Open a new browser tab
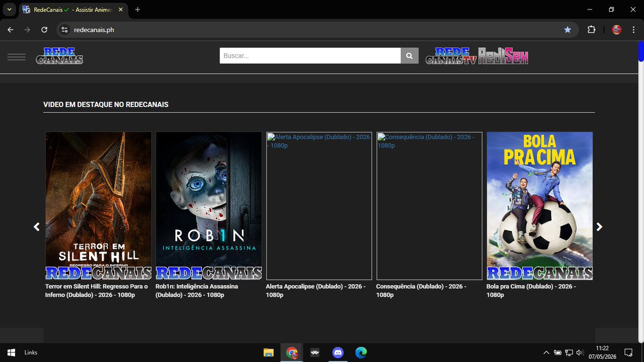The image size is (644, 362). coord(138,10)
